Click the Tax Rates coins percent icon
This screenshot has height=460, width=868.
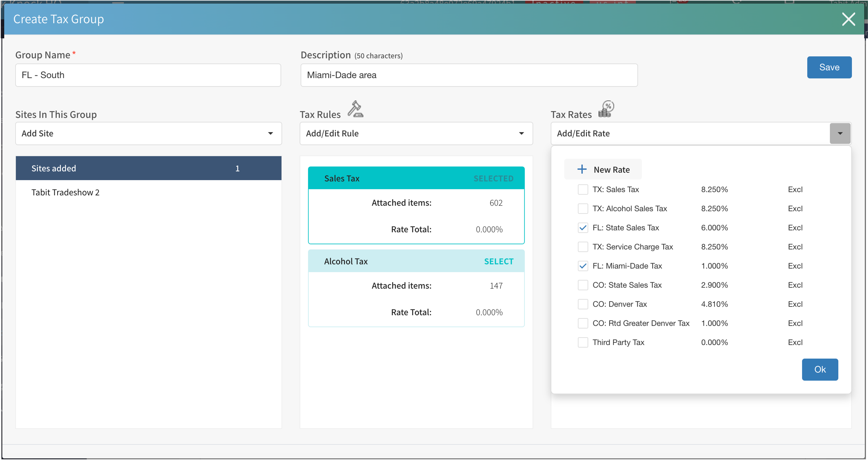606,109
